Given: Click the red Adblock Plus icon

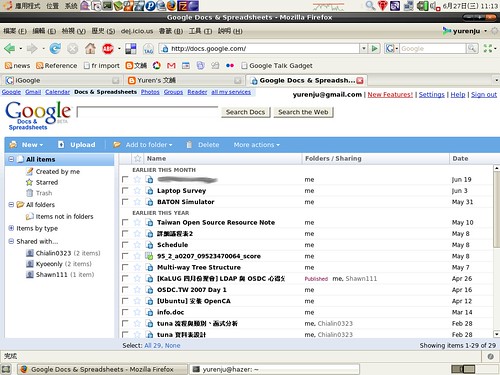Looking at the screenshot, I should click(108, 49).
